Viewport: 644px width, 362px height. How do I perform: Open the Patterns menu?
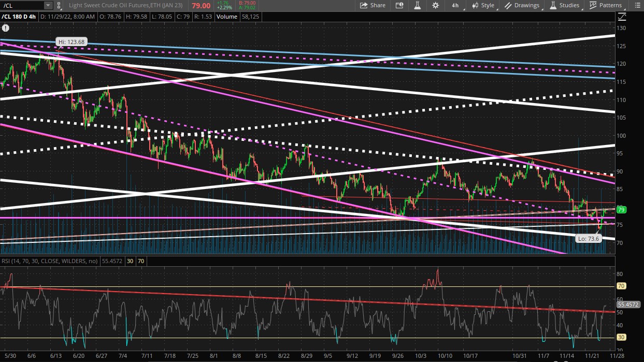point(605,5)
